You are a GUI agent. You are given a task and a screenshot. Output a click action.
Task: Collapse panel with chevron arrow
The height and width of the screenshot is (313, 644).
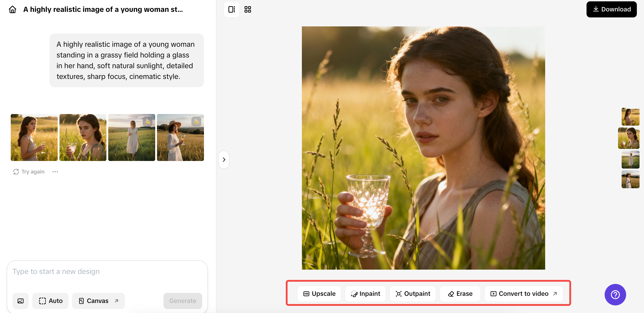pyautogui.click(x=224, y=159)
